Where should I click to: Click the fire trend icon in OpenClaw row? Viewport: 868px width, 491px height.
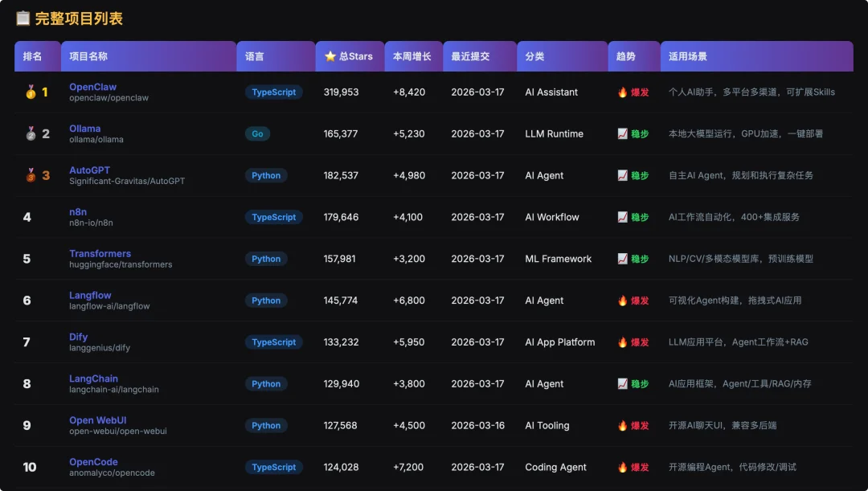[622, 92]
